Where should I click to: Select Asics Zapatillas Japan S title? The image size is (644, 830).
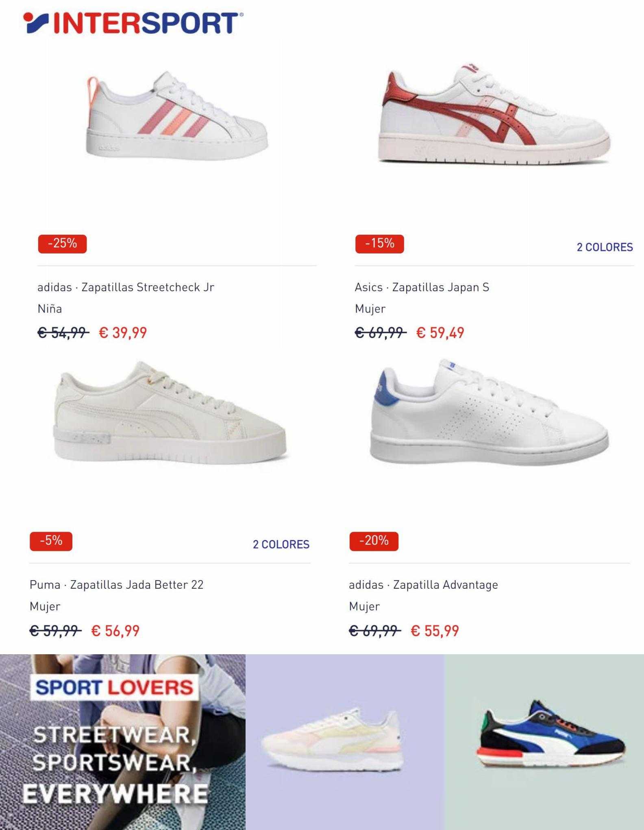tap(422, 287)
